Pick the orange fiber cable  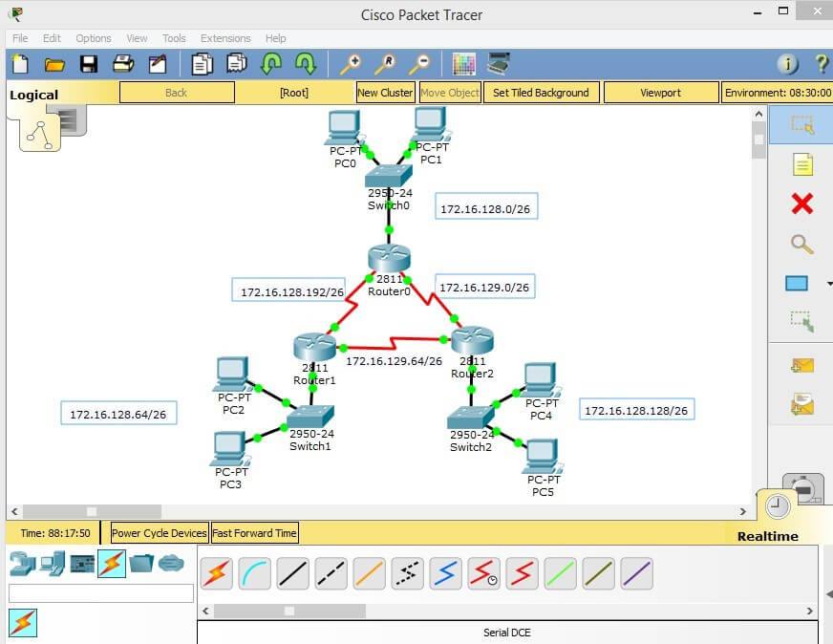coord(370,574)
